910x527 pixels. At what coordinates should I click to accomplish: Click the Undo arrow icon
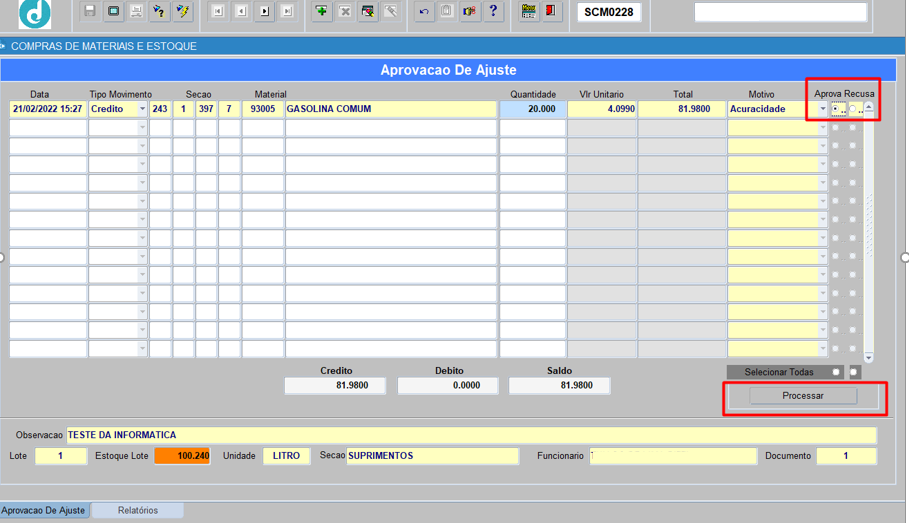pyautogui.click(x=424, y=11)
